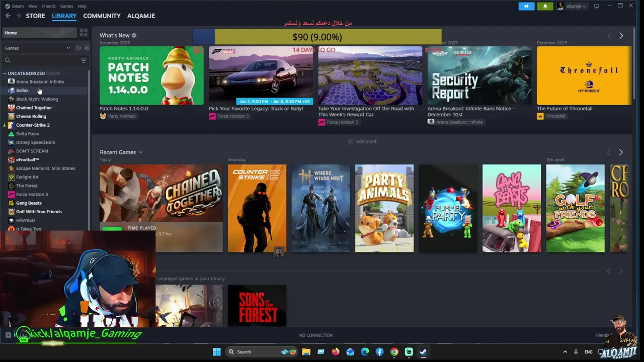
Task: Select Forza Horizon 5 in sidebar list
Action: click(x=32, y=194)
